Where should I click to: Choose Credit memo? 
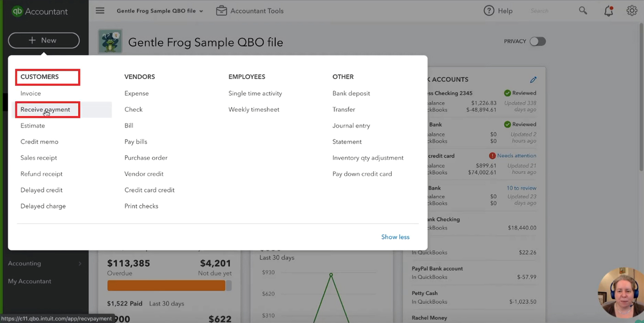point(39,142)
